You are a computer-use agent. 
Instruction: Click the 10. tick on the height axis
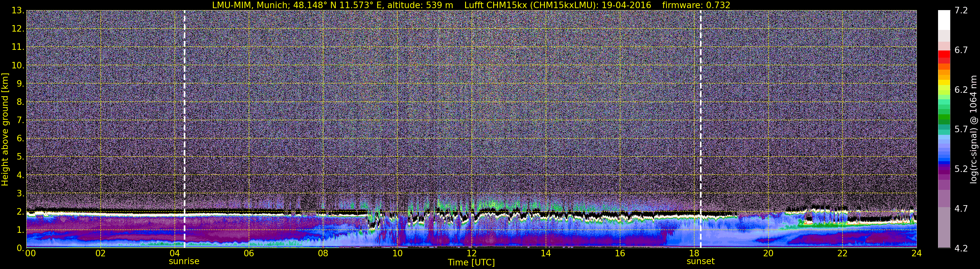tap(18, 65)
